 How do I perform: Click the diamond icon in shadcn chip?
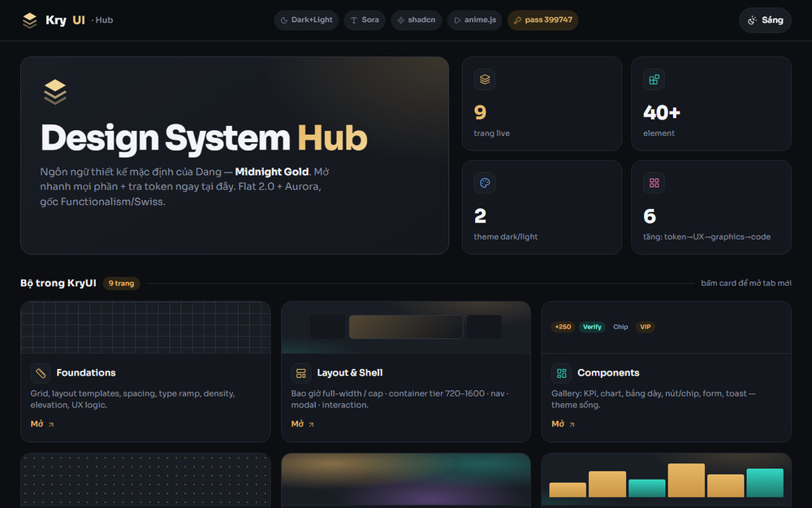click(400, 20)
